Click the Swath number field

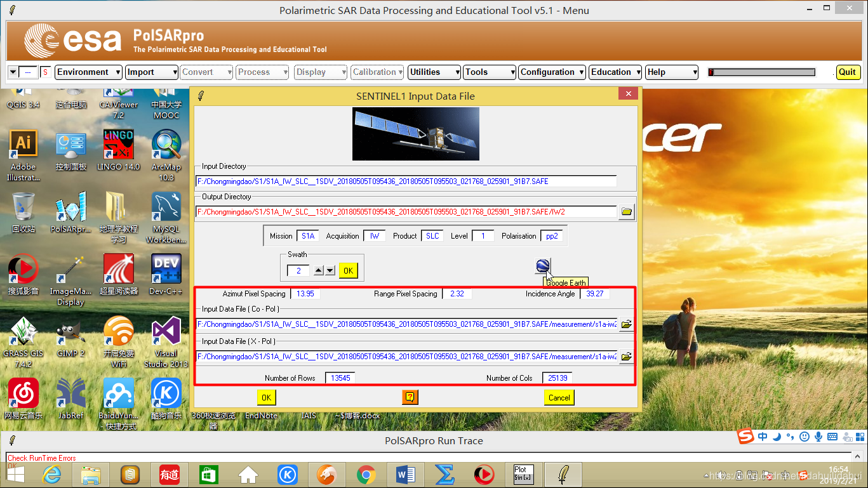[x=298, y=270]
